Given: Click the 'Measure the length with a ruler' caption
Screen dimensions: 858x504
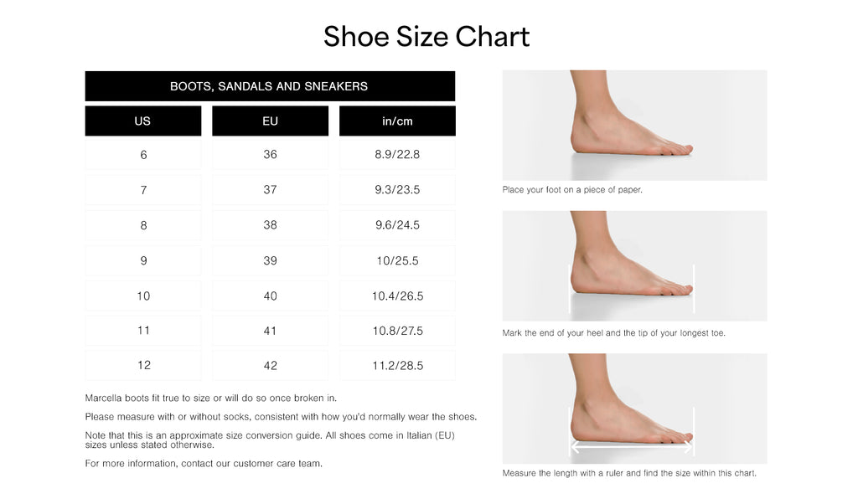Looking at the screenshot, I should click(628, 473).
